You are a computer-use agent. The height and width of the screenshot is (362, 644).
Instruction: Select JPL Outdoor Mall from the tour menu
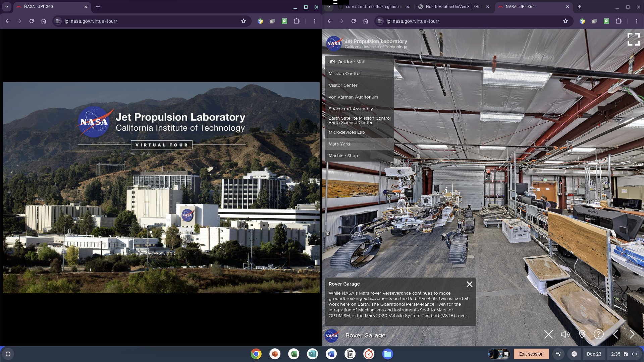pyautogui.click(x=360, y=62)
